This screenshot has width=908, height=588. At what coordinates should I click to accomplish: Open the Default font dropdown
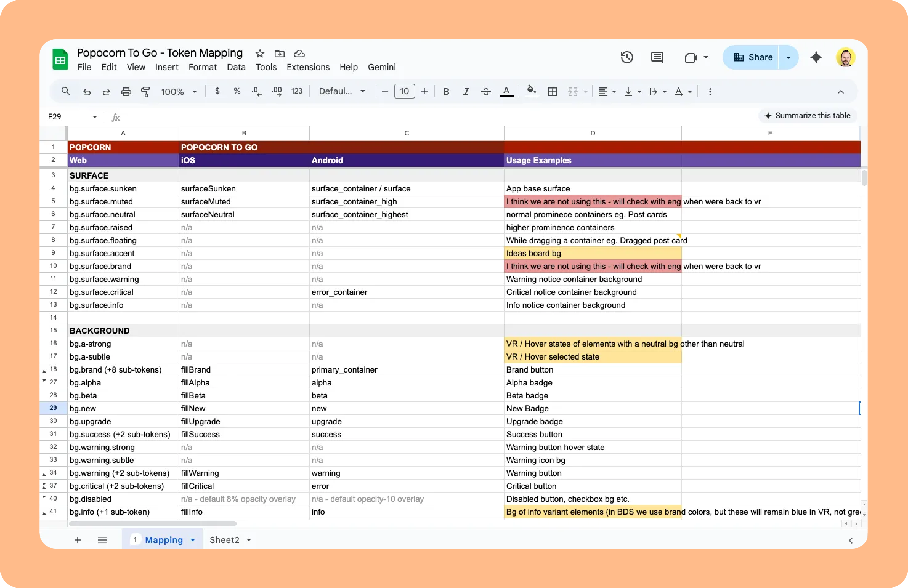(342, 91)
